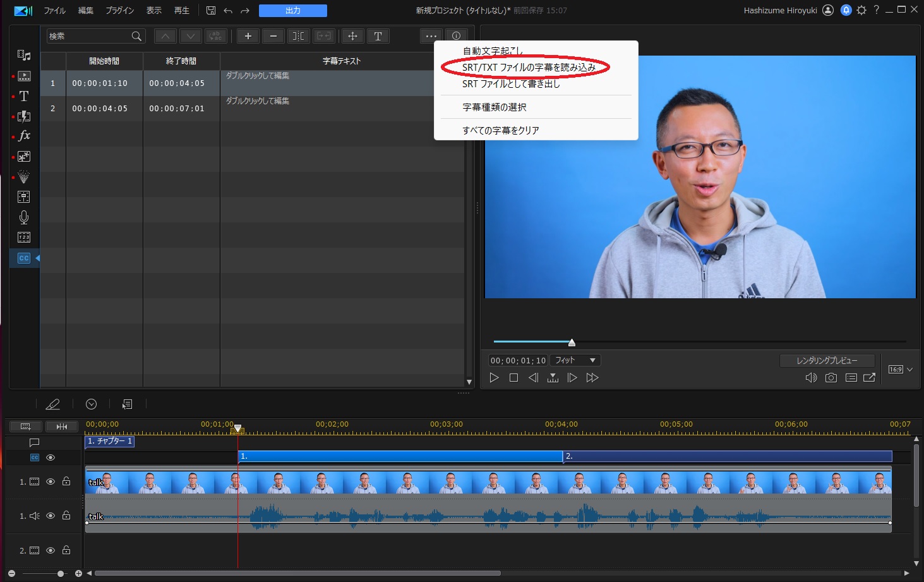Viewport: 924px width, 582px height.
Task: Hide video track 2 with eye
Action: [x=51, y=550]
